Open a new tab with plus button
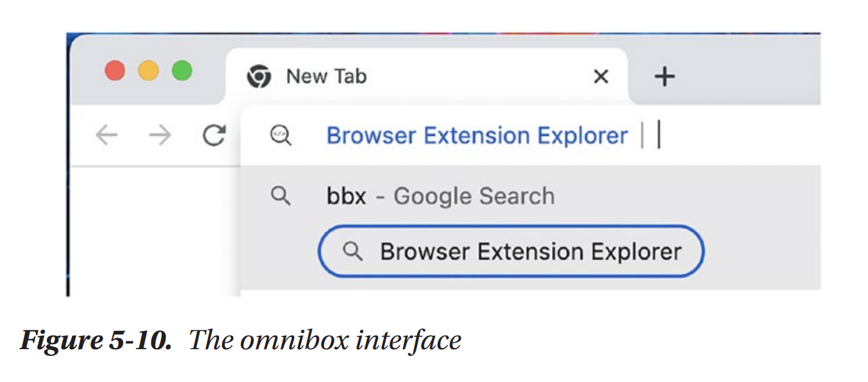 point(664,77)
